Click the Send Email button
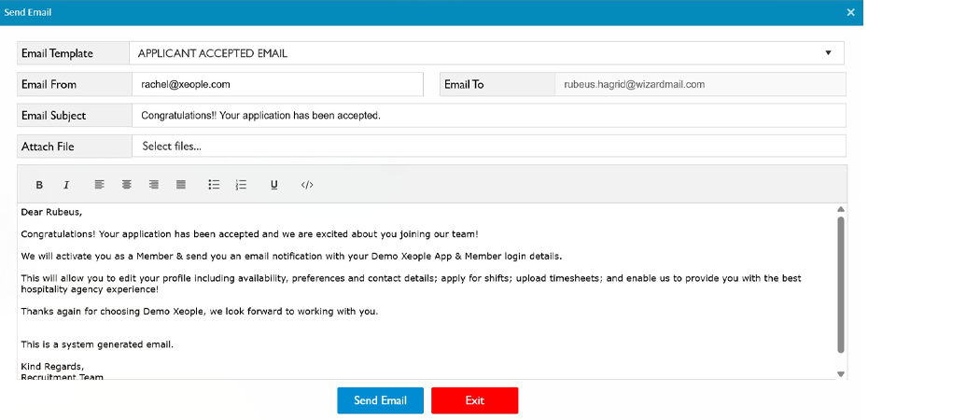The height and width of the screenshot is (420, 980). (380, 400)
